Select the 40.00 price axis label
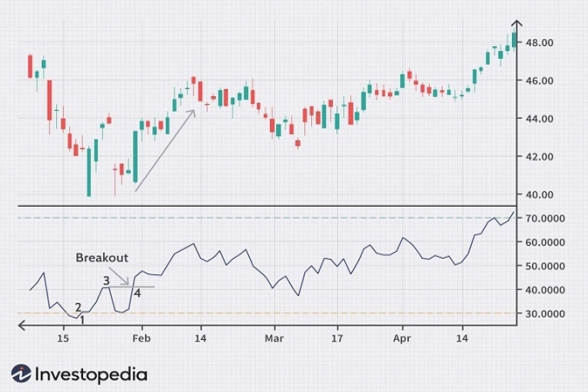The image size is (588, 392). tap(540, 195)
